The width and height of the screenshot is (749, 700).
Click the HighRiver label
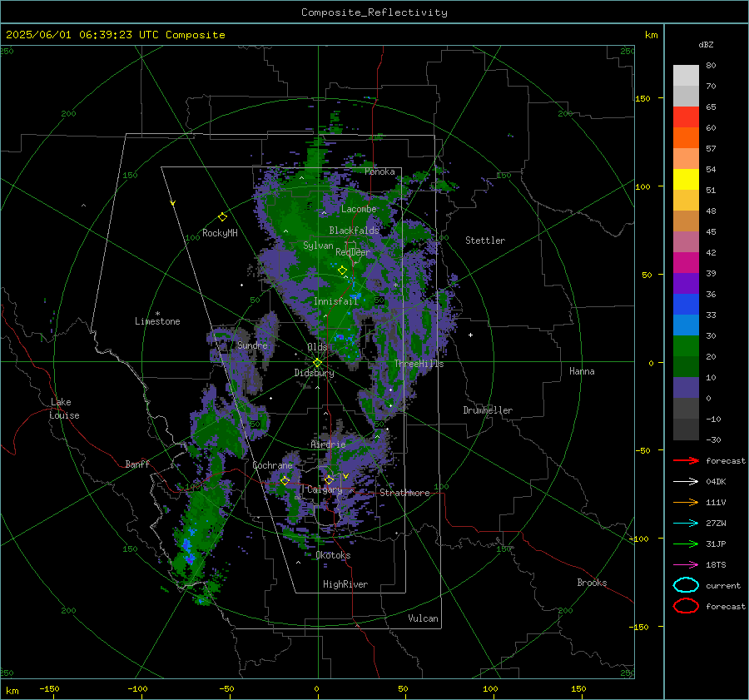click(x=345, y=584)
